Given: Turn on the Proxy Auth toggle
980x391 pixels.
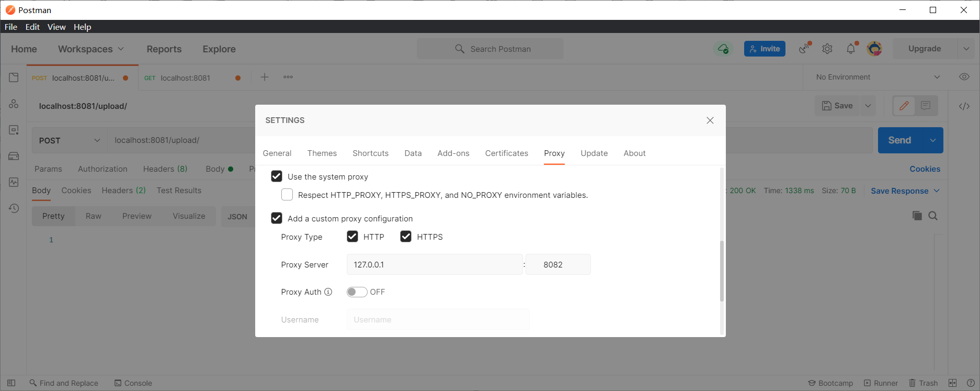Looking at the screenshot, I should (357, 292).
